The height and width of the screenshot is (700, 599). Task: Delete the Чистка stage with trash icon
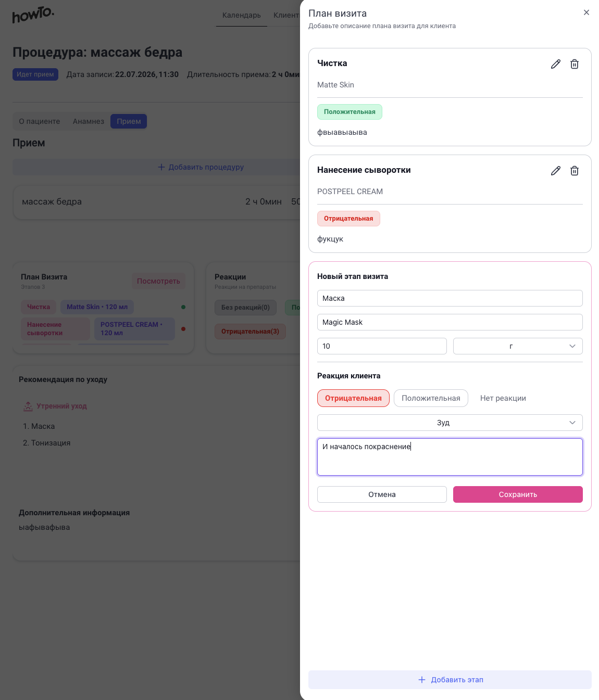coord(575,64)
